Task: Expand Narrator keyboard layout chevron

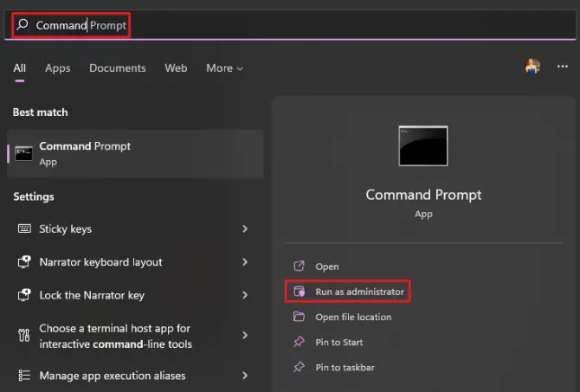Action: click(245, 262)
